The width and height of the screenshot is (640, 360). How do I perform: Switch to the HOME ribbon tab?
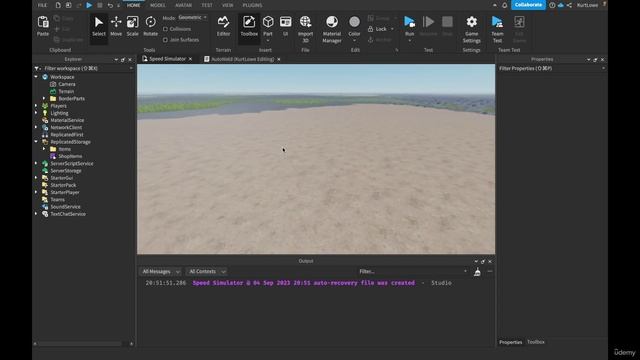pyautogui.click(x=133, y=5)
